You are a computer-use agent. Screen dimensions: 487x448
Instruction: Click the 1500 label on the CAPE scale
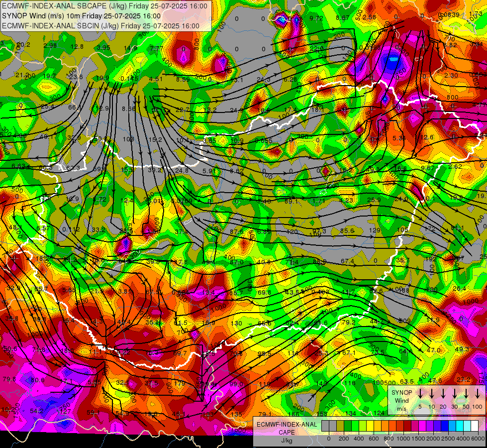coord(418,439)
